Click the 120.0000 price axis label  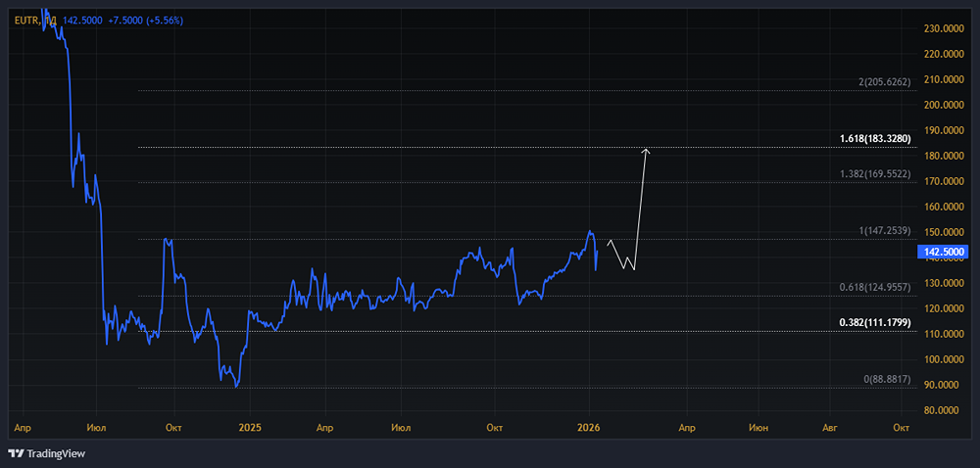945,308
